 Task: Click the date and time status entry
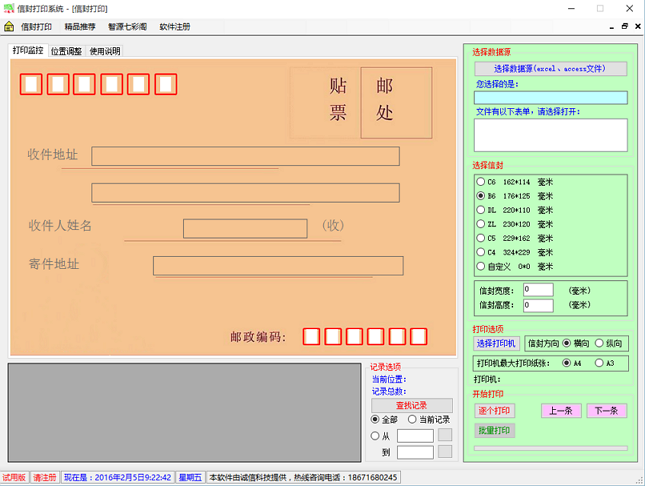(x=118, y=477)
